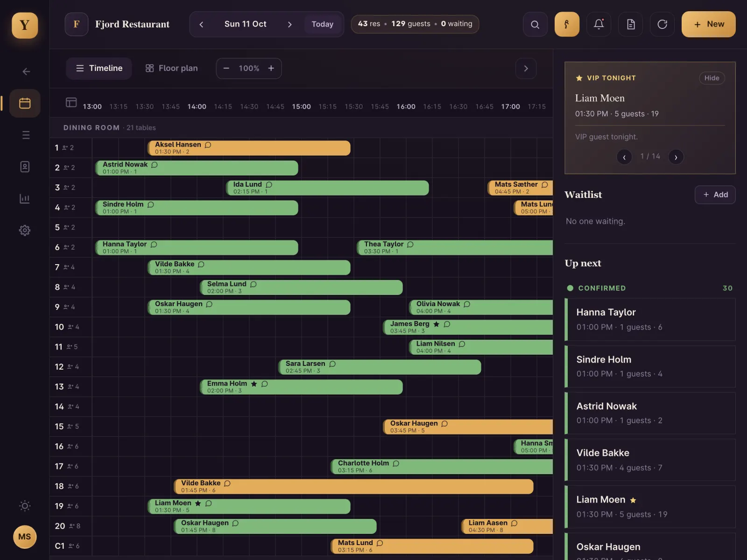Open Charlotte Holm reservation on table 17
Screen dimensions: 747x560
442,467
